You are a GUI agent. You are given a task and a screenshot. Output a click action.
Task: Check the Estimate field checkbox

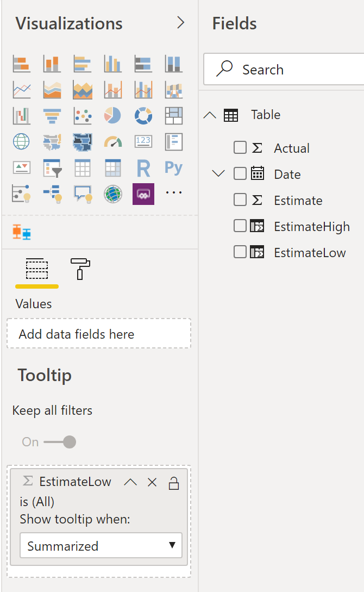(x=240, y=200)
